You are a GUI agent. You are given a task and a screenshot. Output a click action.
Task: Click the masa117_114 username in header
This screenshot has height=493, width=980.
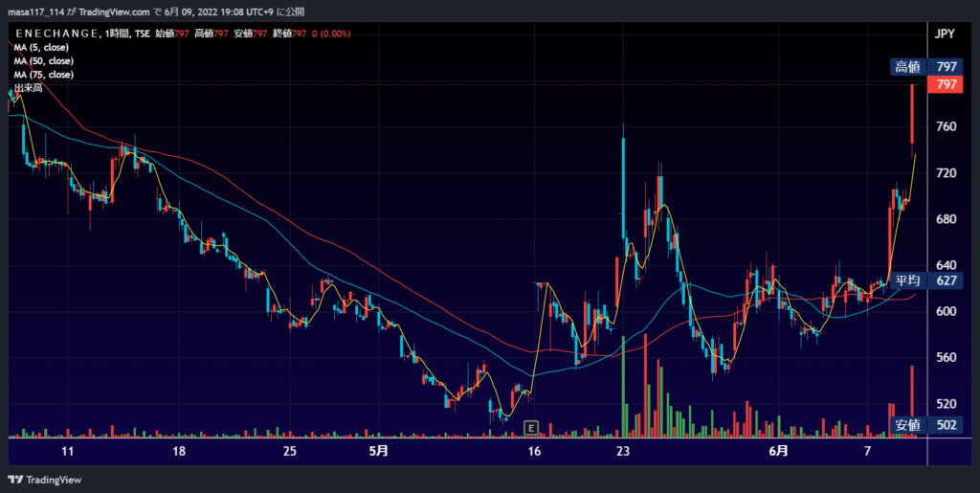coord(36,11)
